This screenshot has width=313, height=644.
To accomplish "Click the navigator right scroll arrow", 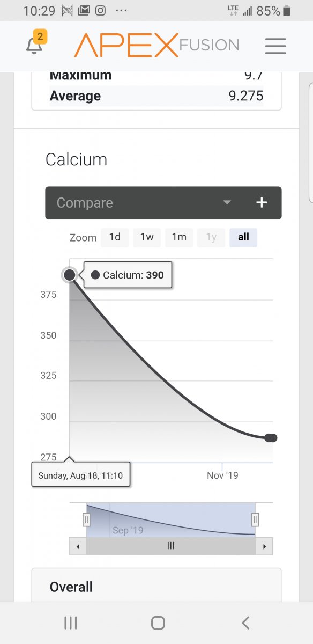I will [264, 546].
